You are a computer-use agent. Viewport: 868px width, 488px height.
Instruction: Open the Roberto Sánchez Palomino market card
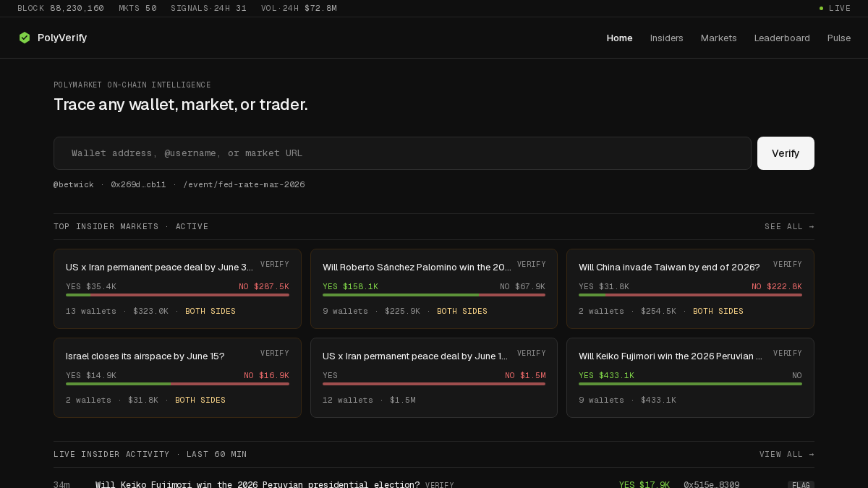pos(434,288)
